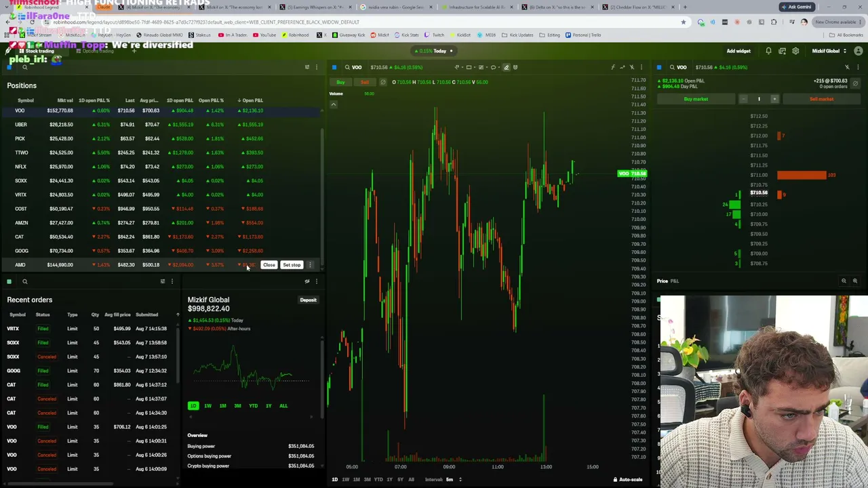868x488 pixels.
Task: Click the search icon in Recent orders widget
Action: point(24,281)
